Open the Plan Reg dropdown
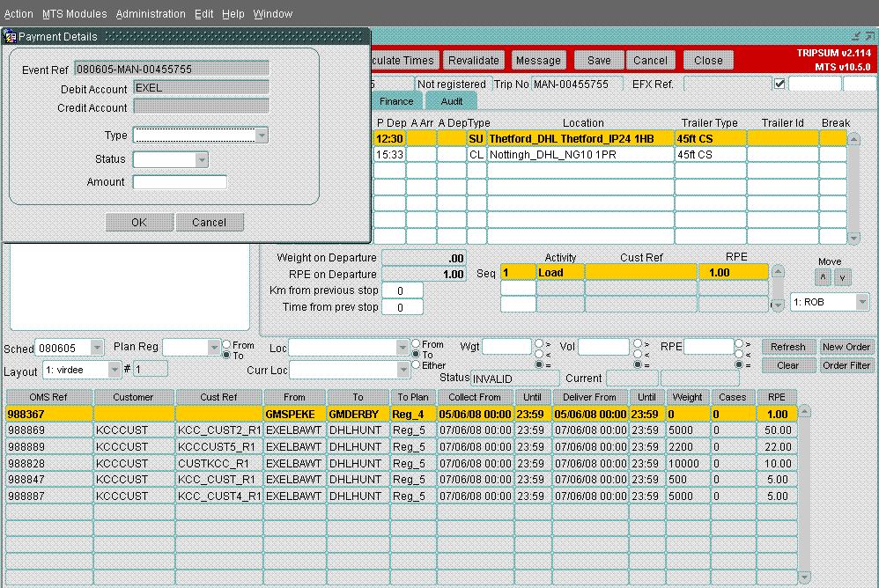The image size is (879, 588). (x=213, y=348)
